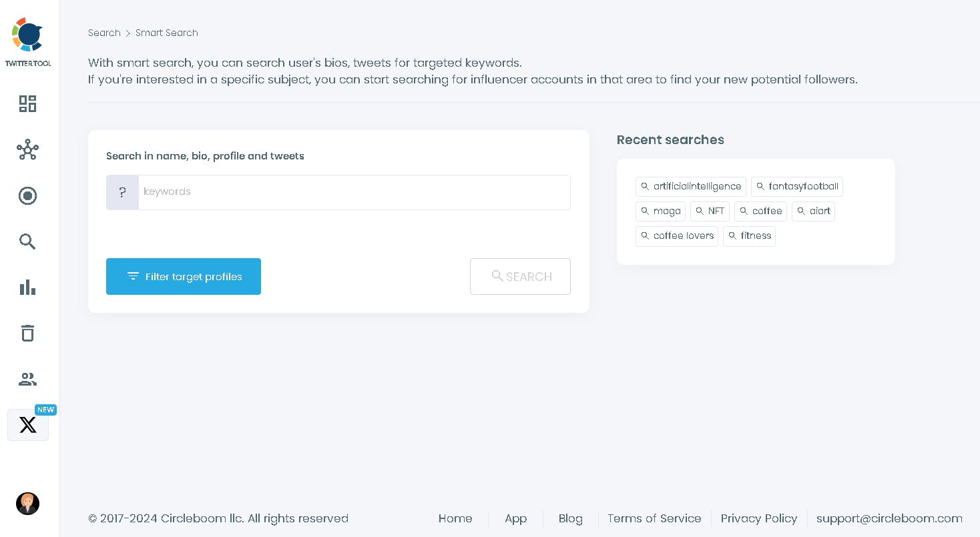Click the Recent searches heading

pyautogui.click(x=670, y=139)
